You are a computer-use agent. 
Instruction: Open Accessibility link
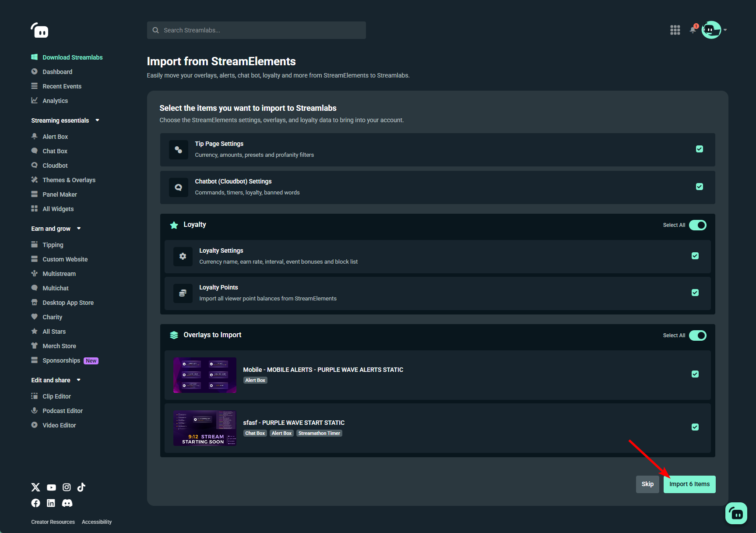[97, 522]
